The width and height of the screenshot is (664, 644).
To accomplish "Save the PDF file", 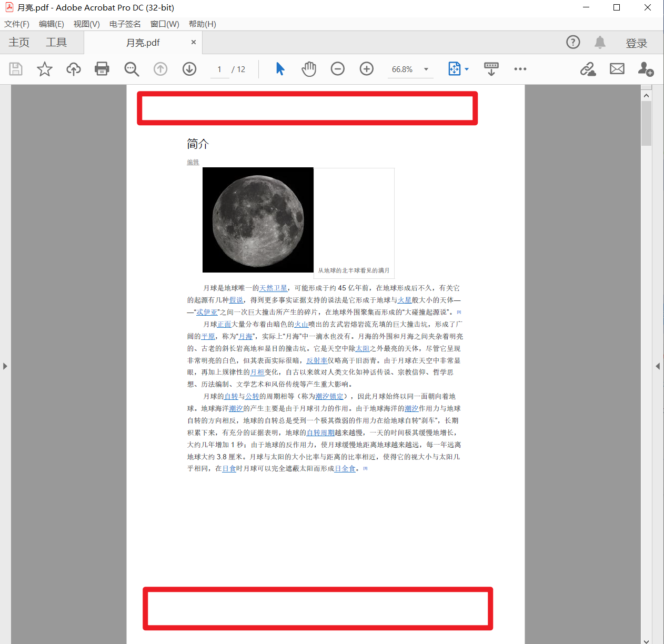I will pos(15,69).
